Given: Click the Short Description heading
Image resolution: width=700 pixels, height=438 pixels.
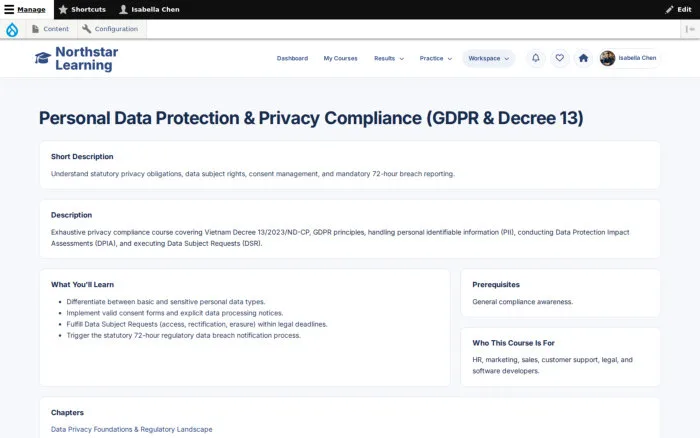Looking at the screenshot, I should click(82, 157).
